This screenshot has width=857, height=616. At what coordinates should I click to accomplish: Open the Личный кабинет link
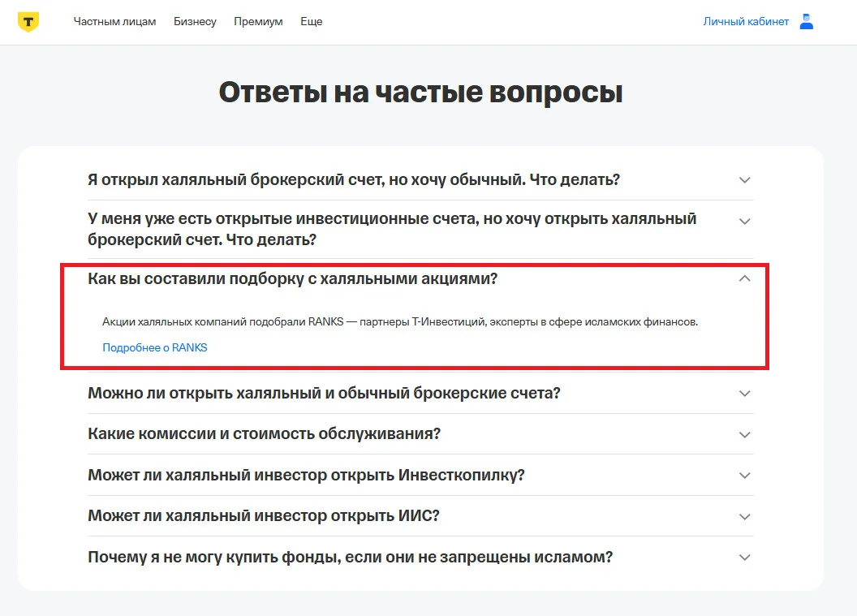(x=746, y=22)
